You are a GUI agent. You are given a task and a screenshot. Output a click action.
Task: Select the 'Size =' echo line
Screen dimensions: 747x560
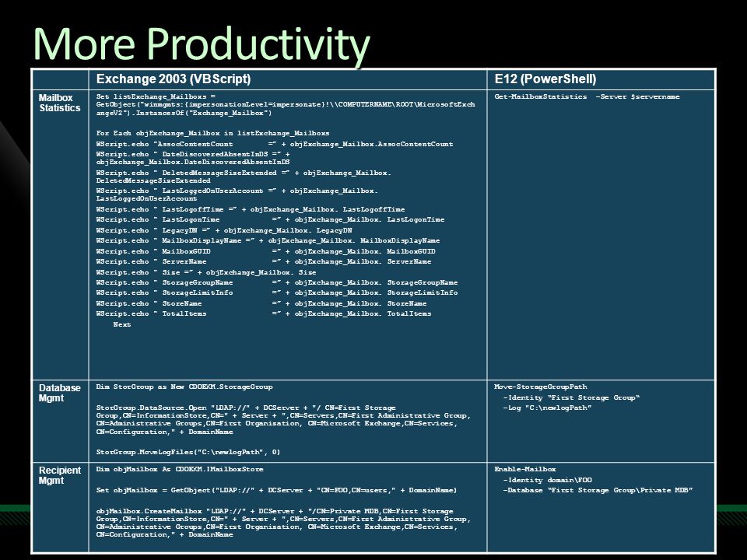coord(205,272)
